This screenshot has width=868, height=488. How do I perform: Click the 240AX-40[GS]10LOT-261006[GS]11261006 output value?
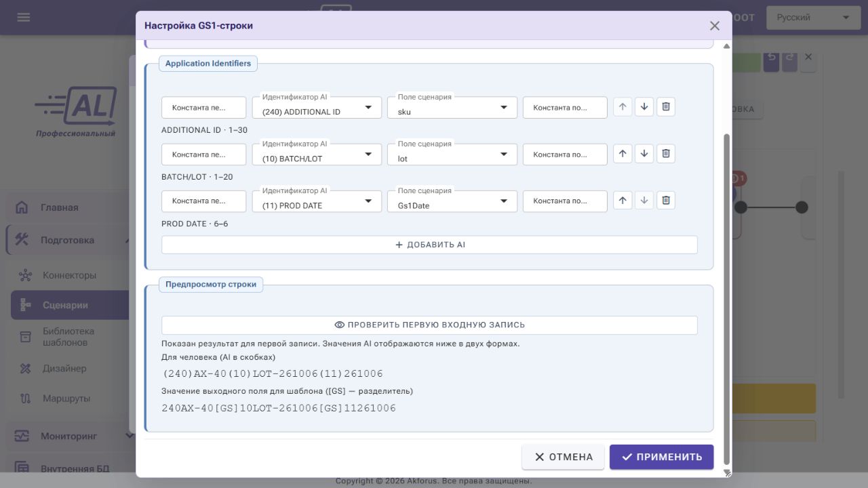[279, 408]
